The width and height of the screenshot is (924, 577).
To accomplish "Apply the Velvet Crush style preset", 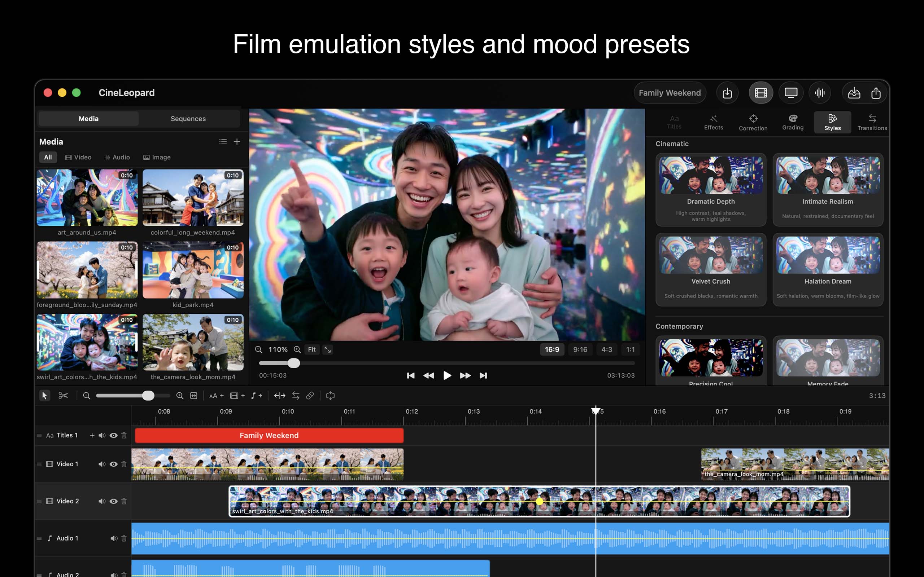I will point(711,270).
